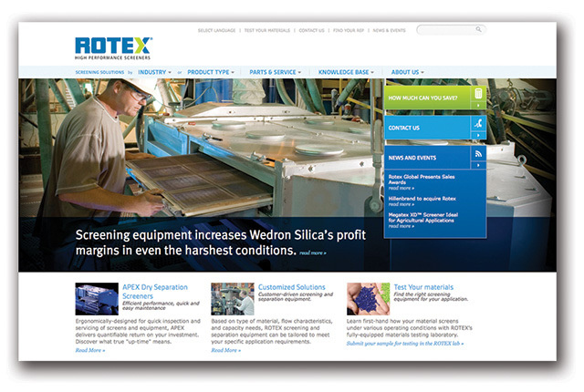Open the About Us menu
584x392 pixels.
click(x=407, y=71)
